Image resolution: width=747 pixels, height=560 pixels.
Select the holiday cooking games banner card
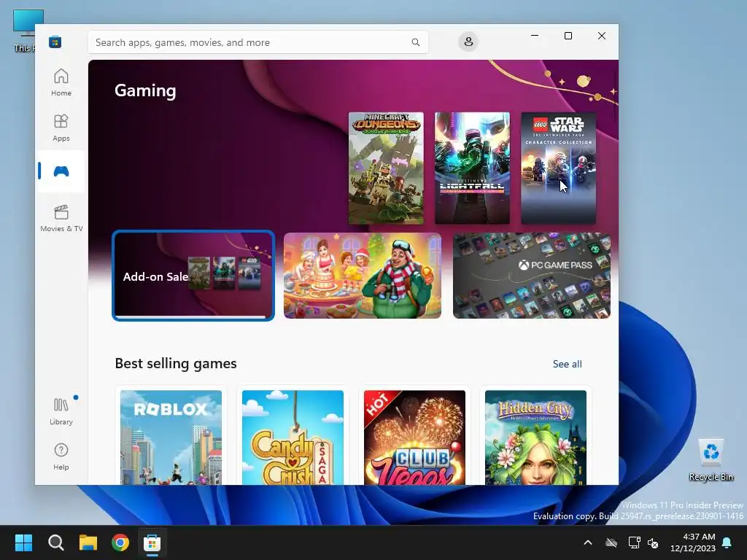coord(362,276)
